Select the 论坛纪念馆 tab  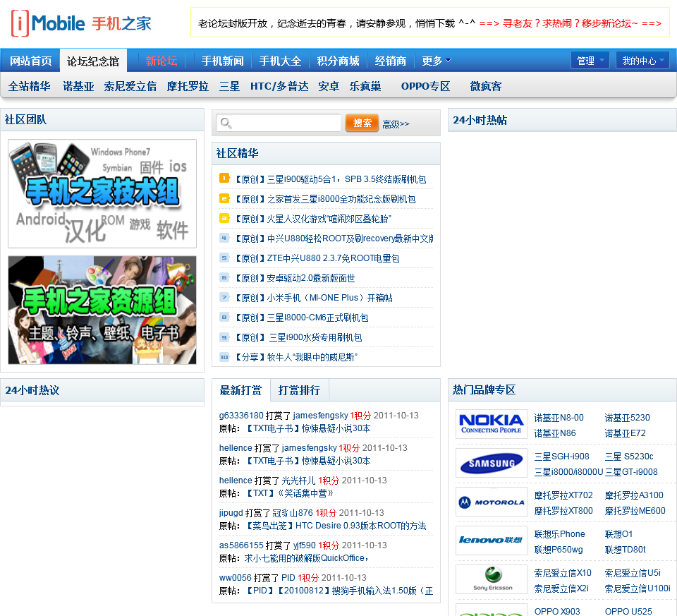93,61
